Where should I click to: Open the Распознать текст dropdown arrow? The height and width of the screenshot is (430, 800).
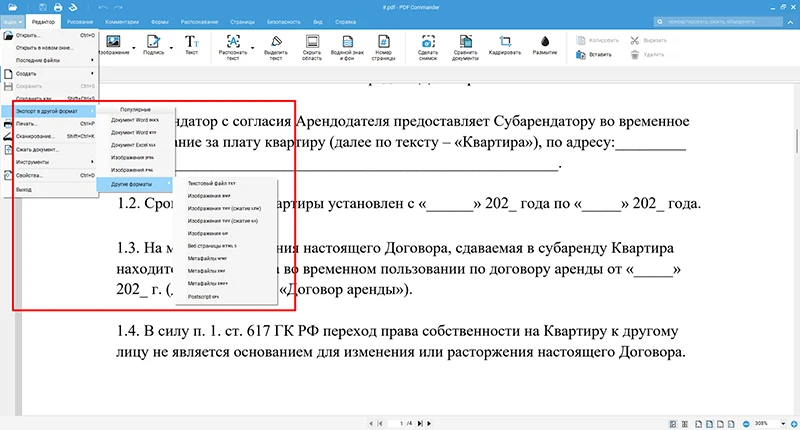click(252, 48)
